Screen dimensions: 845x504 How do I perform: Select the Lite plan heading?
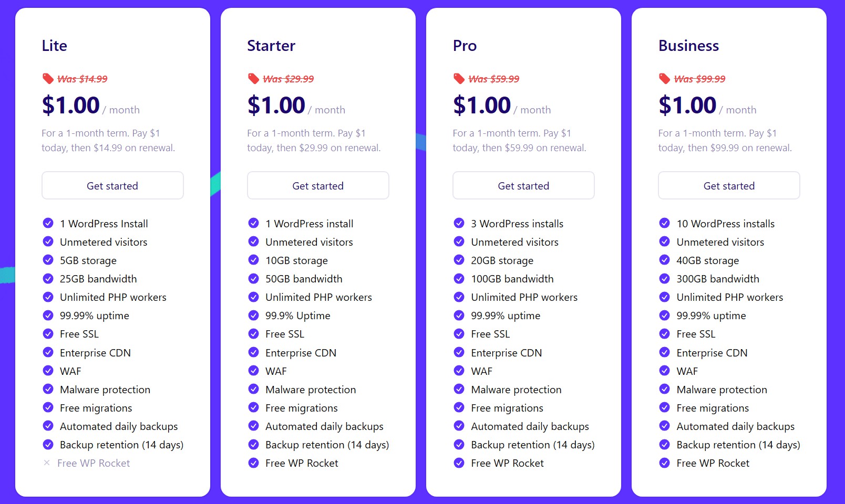(54, 46)
